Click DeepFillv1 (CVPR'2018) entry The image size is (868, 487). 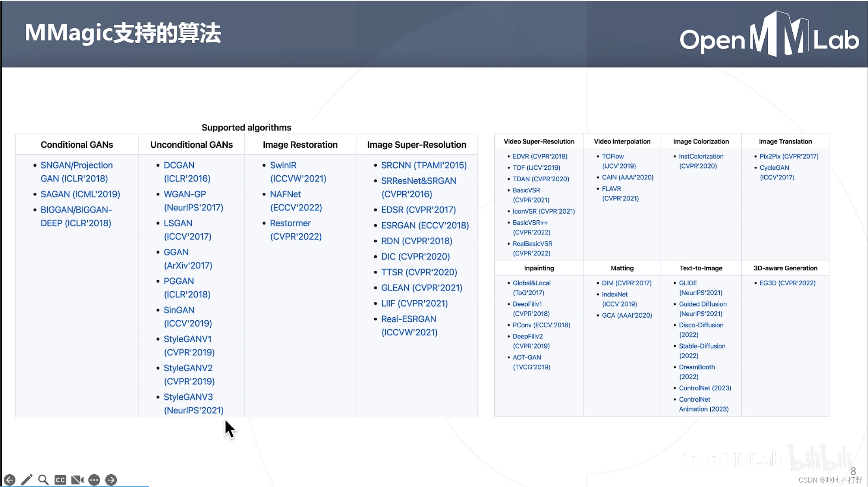[531, 309]
